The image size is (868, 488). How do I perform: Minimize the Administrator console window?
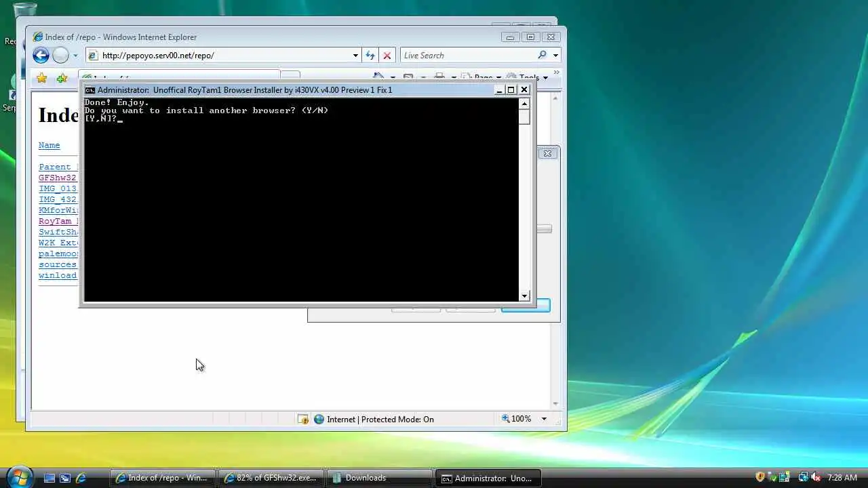(500, 89)
